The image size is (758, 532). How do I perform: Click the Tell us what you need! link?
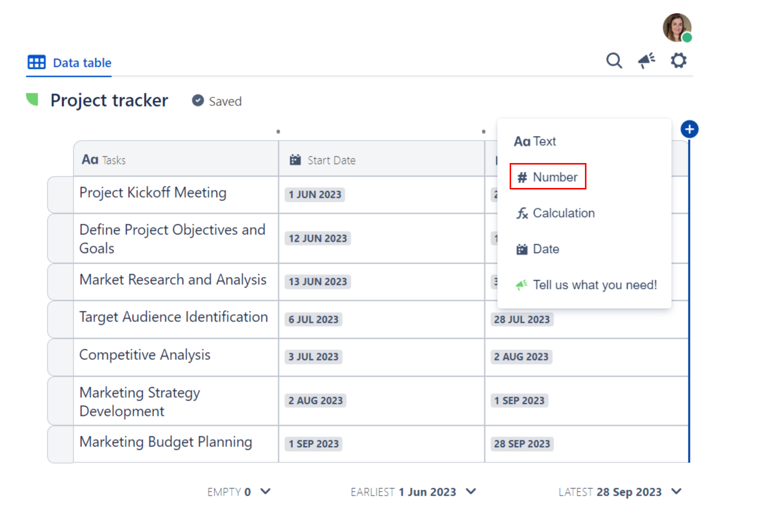(x=586, y=285)
